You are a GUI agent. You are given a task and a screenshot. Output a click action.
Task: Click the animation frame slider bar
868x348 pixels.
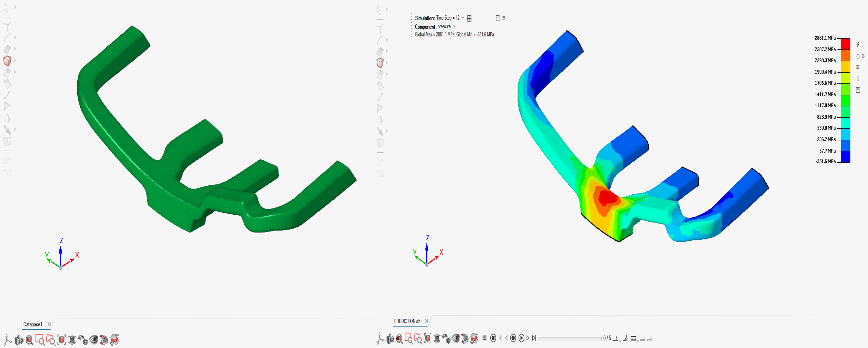pyautogui.click(x=569, y=338)
